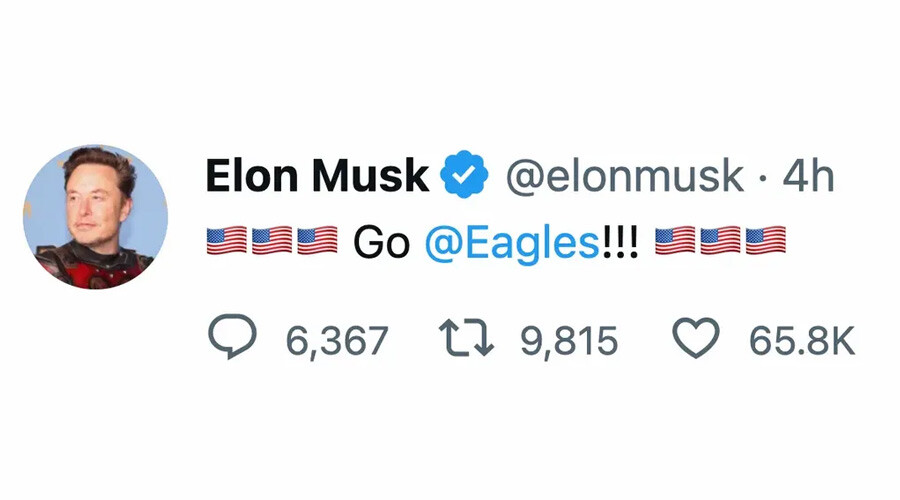
Task: Click the middle flag emoji after "@Eagles!!!"
Action: pyautogui.click(x=720, y=241)
